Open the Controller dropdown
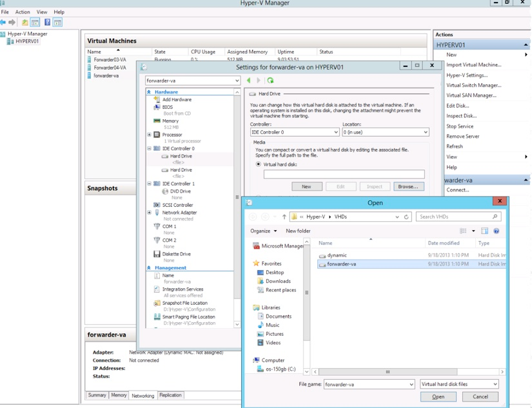Image resolution: width=532 pixels, height=408 pixels. 295,132
